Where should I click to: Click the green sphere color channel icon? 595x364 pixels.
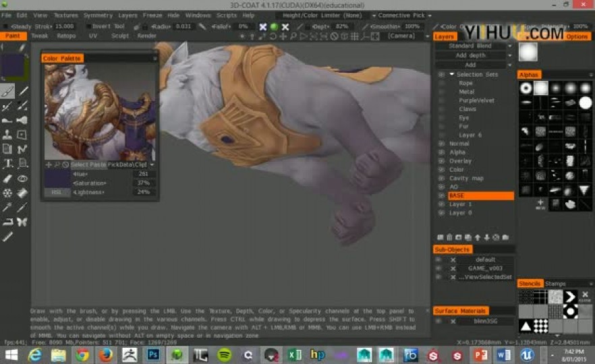(x=274, y=26)
